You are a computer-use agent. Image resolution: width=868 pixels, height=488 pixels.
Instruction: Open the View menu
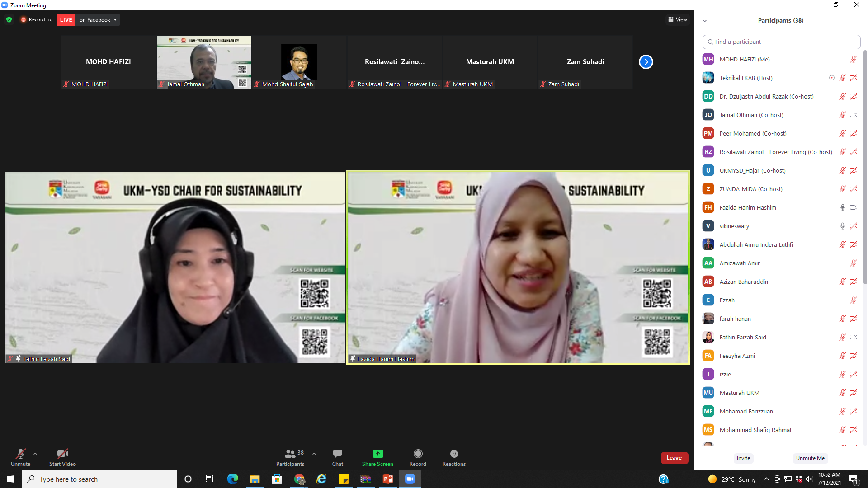click(677, 19)
